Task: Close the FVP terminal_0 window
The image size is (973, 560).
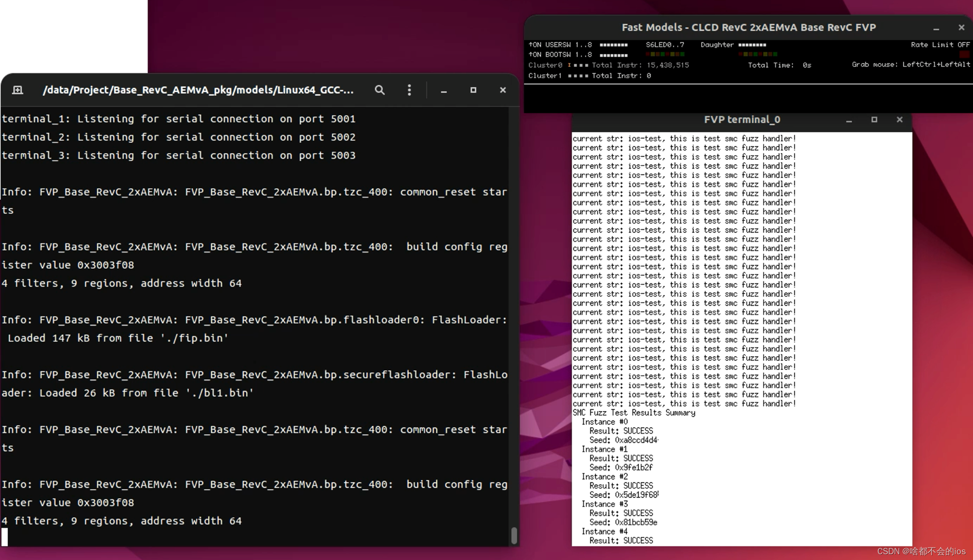Action: [900, 120]
